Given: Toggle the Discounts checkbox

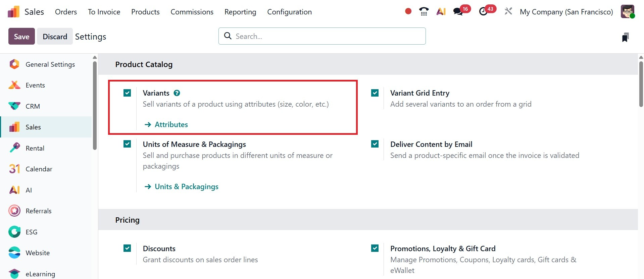Looking at the screenshot, I should pyautogui.click(x=127, y=248).
